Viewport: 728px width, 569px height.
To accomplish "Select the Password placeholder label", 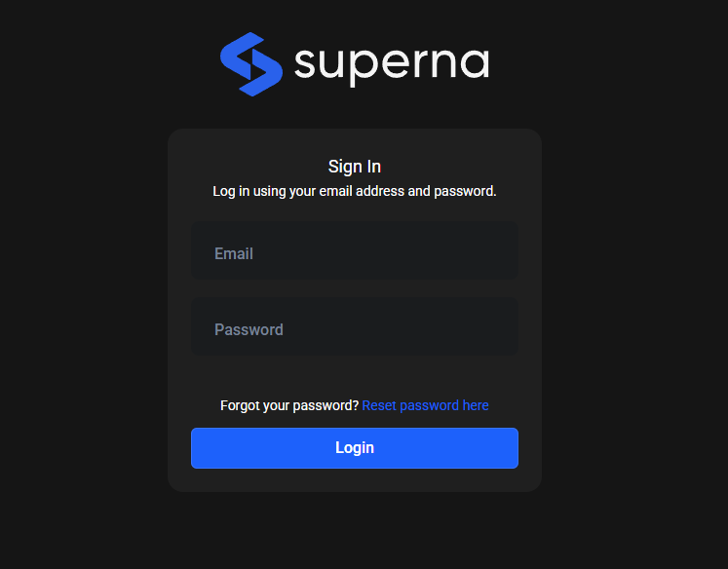I will 249,329.
